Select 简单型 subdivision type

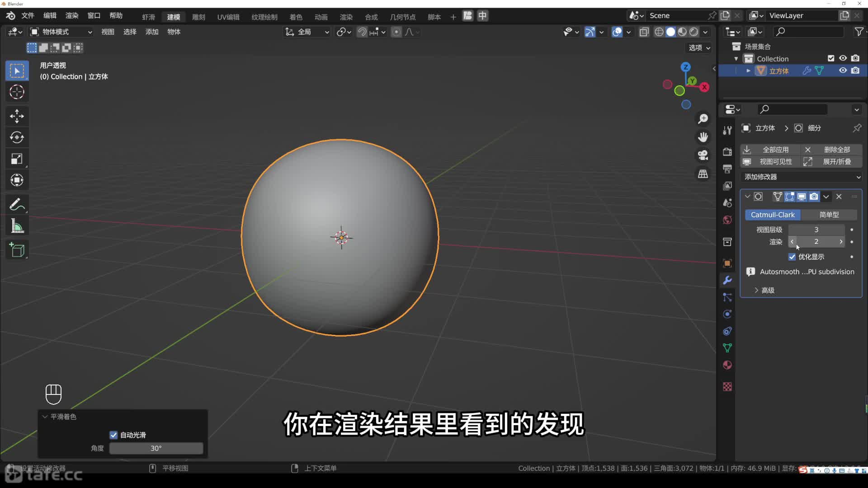(829, 215)
